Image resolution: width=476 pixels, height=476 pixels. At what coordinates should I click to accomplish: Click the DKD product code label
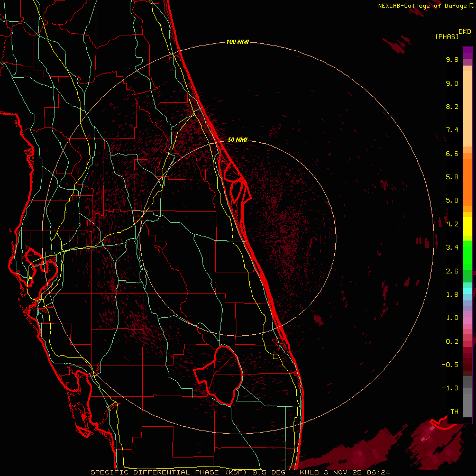[465, 32]
